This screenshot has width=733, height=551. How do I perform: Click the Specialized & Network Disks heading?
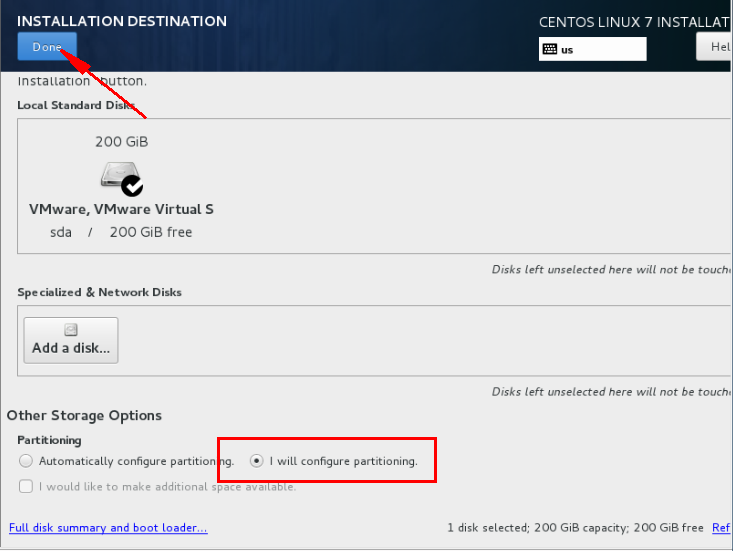(99, 293)
